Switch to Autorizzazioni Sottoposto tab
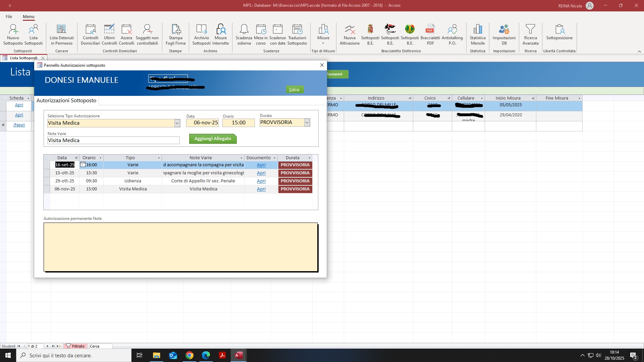The height and width of the screenshot is (362, 644). [x=66, y=101]
